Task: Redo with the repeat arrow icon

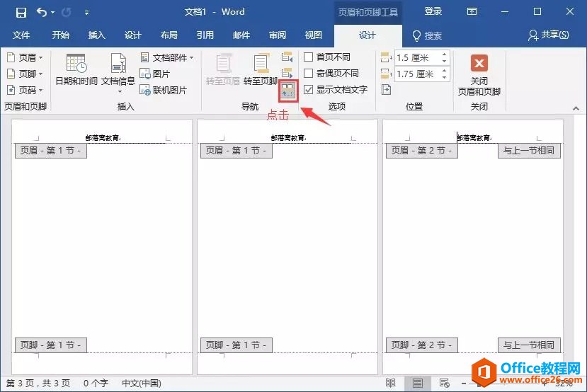Action: tap(67, 12)
